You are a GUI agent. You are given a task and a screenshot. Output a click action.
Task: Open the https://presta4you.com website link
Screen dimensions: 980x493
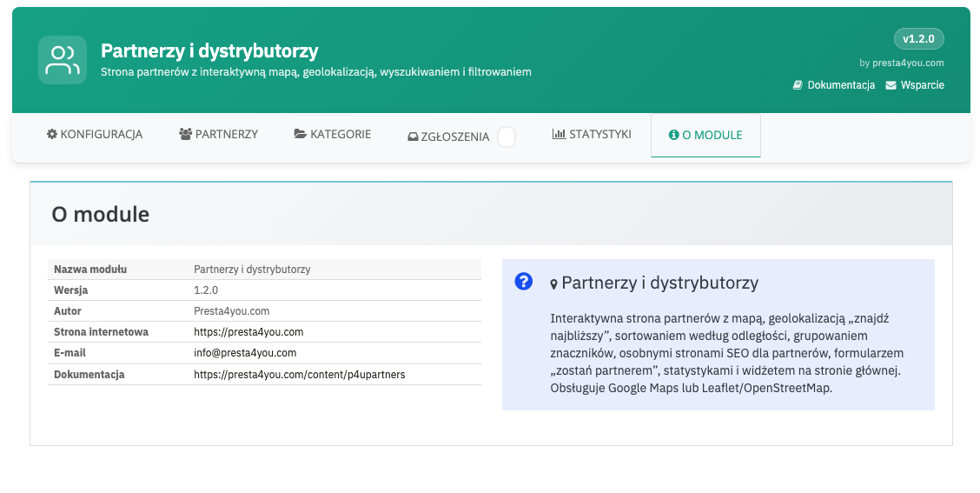[248, 332]
